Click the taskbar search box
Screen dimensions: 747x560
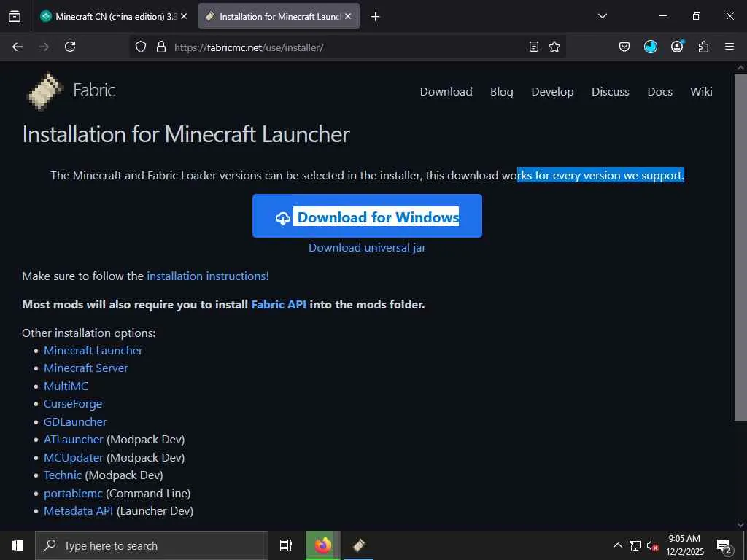point(152,545)
